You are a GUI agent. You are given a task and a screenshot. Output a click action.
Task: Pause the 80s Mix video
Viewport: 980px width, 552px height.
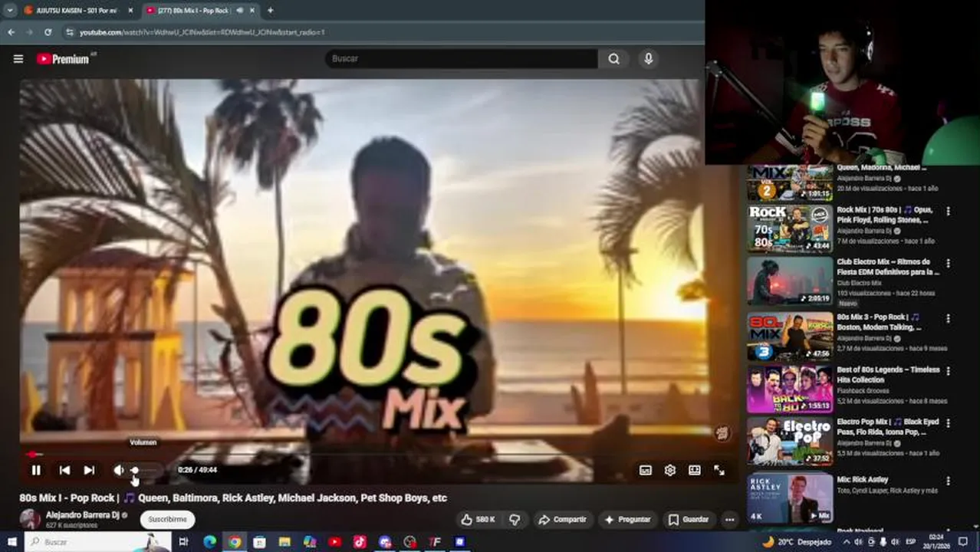pyautogui.click(x=36, y=470)
